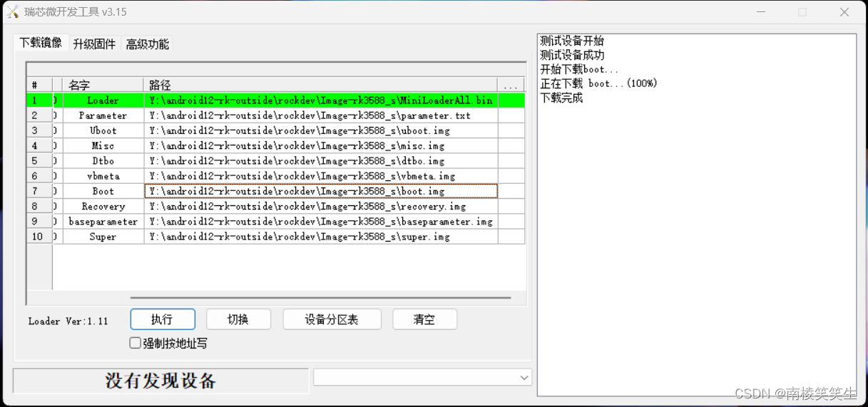Click log line 开始下载boot...
This screenshot has width=868, height=407.
click(579, 69)
